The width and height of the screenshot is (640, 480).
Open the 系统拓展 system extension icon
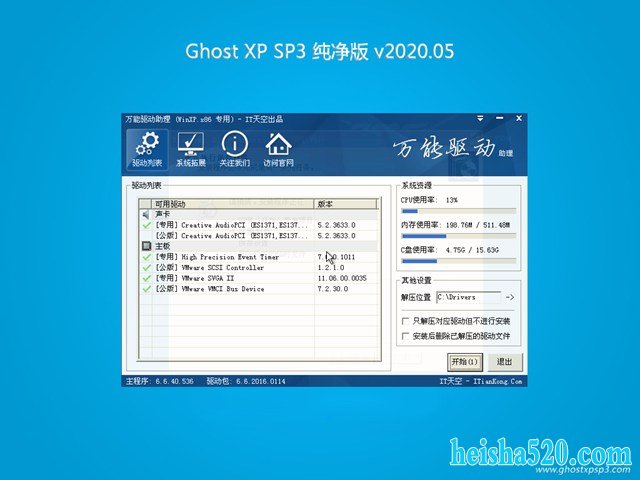[x=191, y=148]
